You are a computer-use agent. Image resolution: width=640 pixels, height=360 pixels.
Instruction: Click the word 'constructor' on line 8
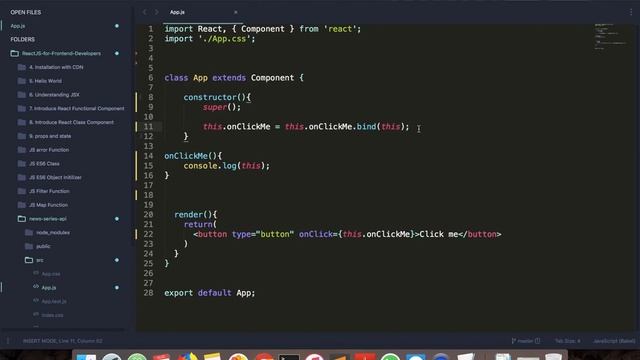(x=210, y=98)
